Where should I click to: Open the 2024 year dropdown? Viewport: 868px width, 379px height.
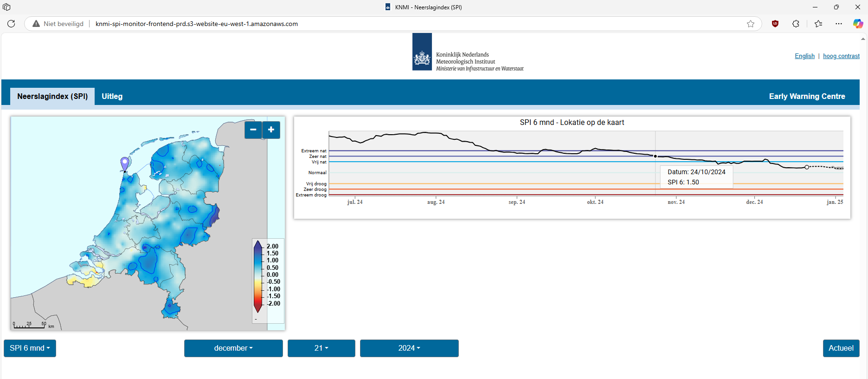pyautogui.click(x=409, y=348)
